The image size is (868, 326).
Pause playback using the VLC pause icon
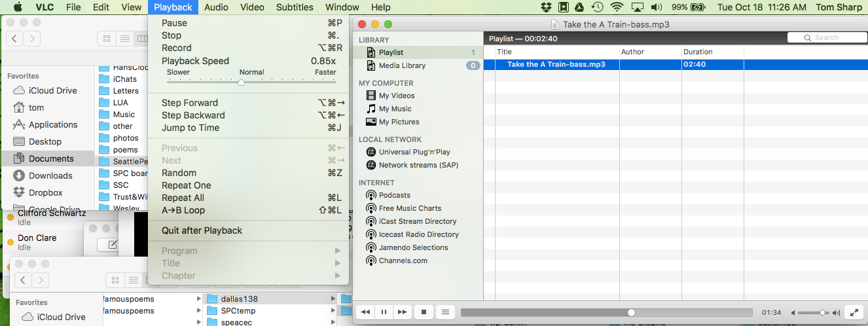tap(384, 313)
